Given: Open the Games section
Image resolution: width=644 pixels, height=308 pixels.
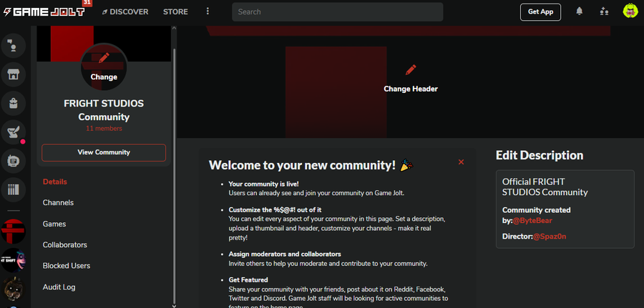Looking at the screenshot, I should coord(54,224).
